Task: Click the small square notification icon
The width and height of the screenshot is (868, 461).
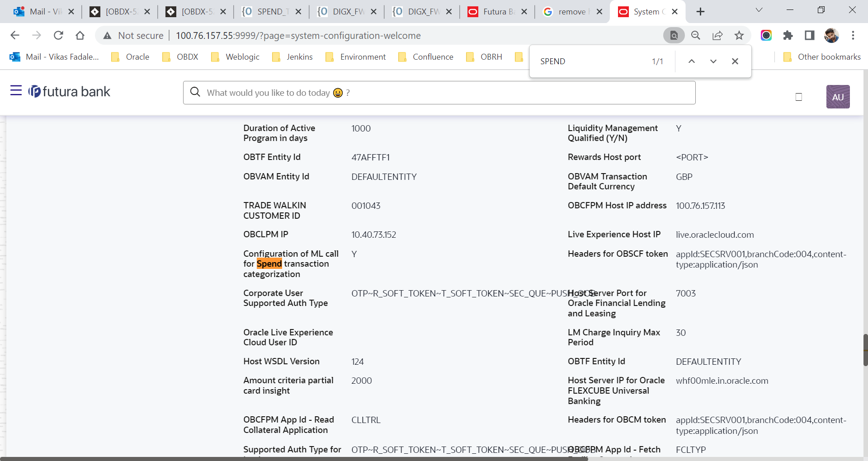Action: tap(799, 97)
